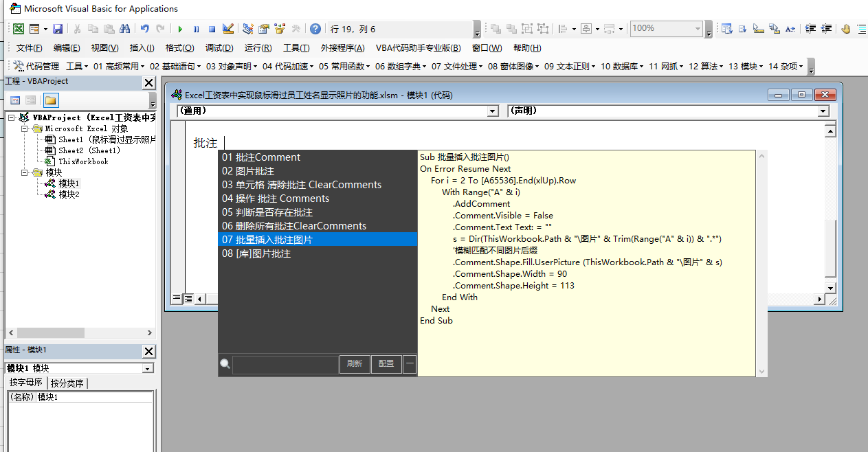Viewport: 868px width, 452px height.
Task: Open the 运行(R) menu
Action: point(258,48)
